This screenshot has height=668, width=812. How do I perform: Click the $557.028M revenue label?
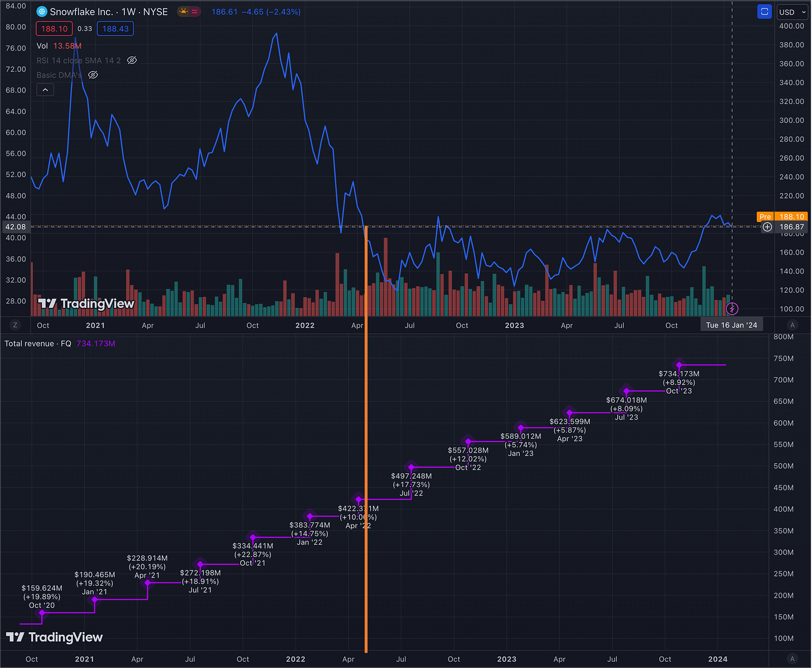[468, 450]
